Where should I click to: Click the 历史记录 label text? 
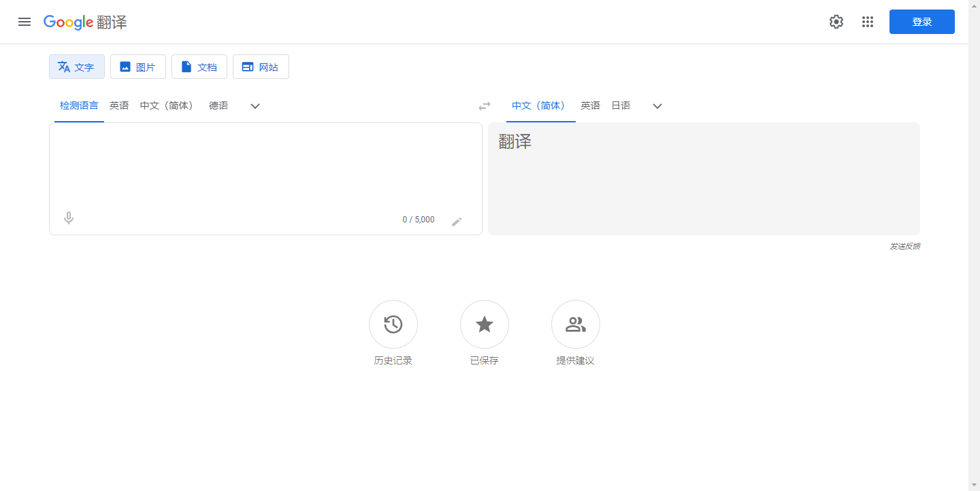point(393,360)
